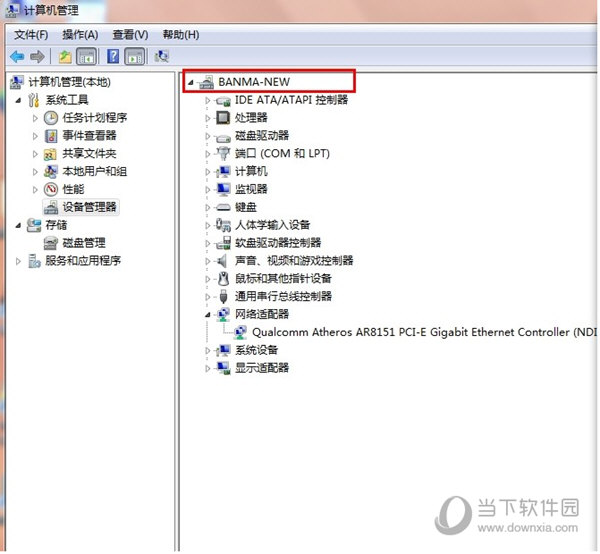Collapse the BANMA-NEW root node

point(191,82)
